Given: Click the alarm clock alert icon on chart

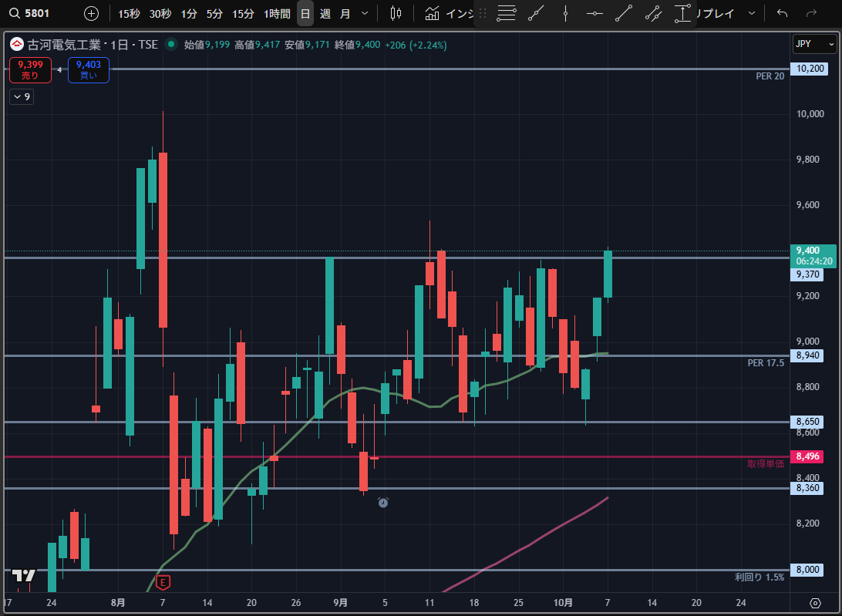Looking at the screenshot, I should (x=383, y=503).
